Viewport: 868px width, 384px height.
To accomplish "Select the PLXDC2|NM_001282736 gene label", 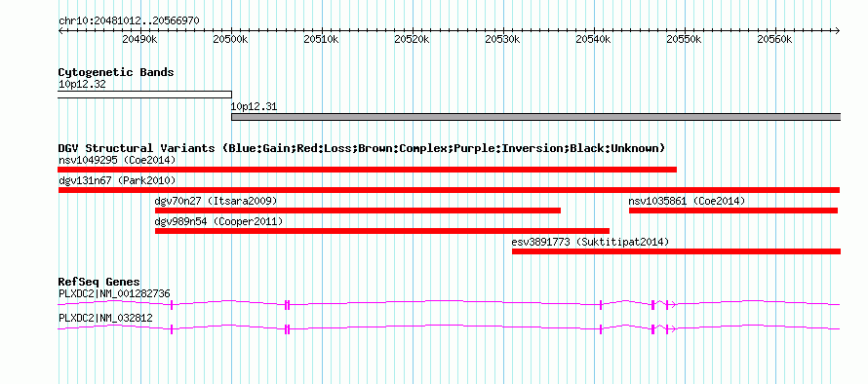I will click(114, 293).
